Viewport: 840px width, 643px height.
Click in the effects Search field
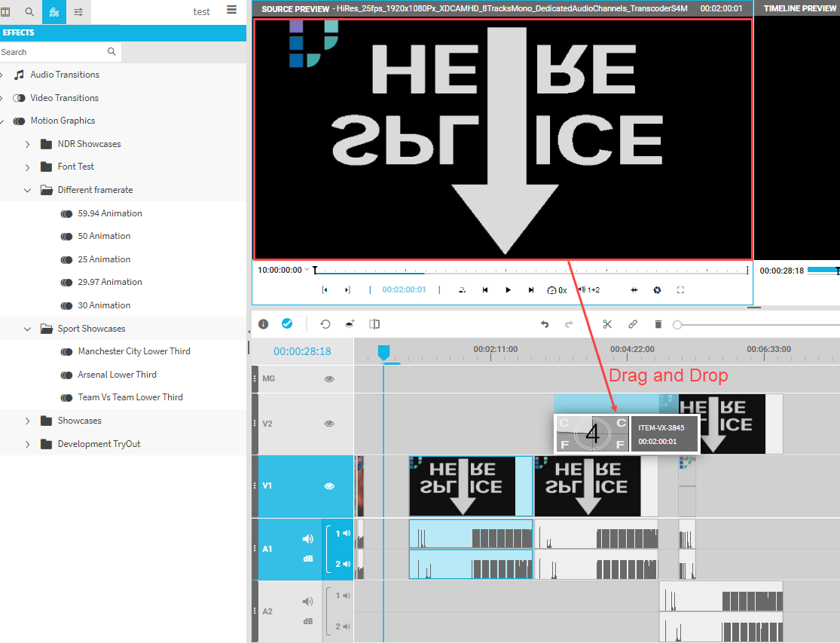coord(51,52)
